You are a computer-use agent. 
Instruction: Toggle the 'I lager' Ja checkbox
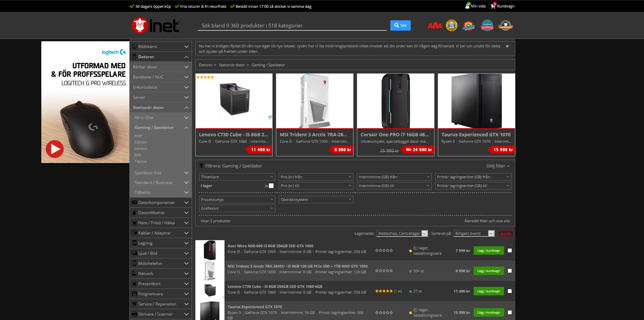pyautogui.click(x=271, y=186)
